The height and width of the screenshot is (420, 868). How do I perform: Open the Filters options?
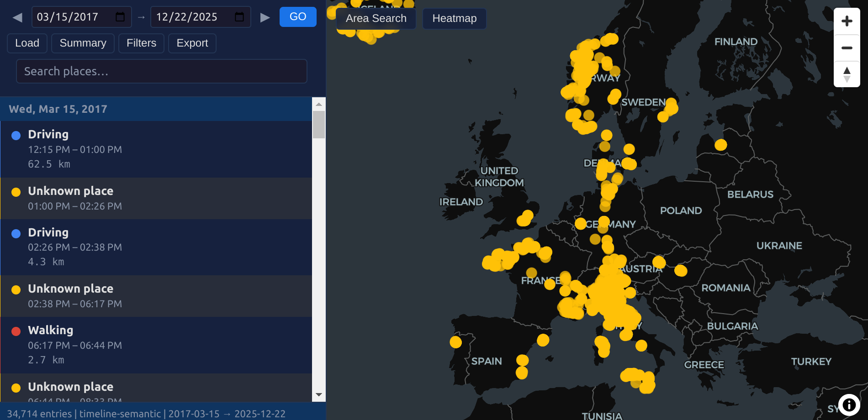(x=141, y=43)
